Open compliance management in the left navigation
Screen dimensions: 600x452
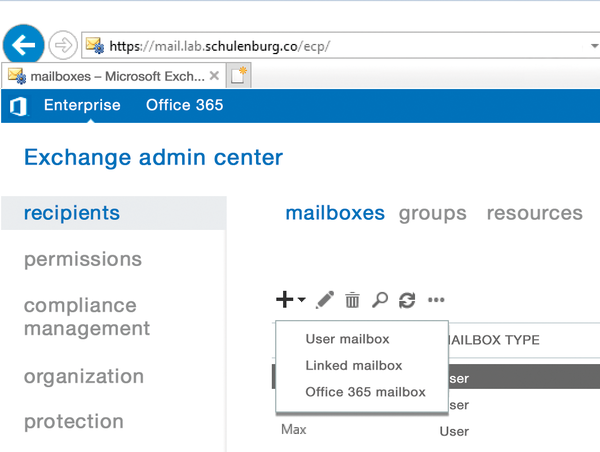click(x=87, y=317)
